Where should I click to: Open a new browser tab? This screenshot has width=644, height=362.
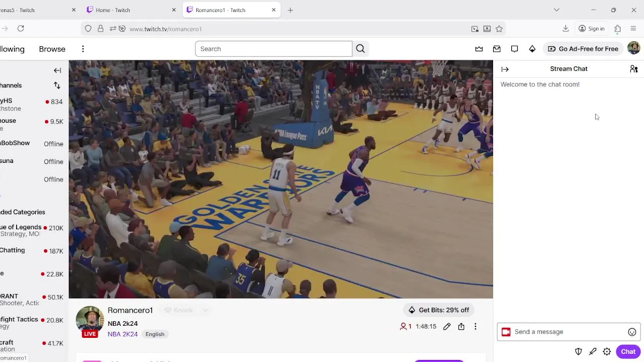[x=290, y=10]
